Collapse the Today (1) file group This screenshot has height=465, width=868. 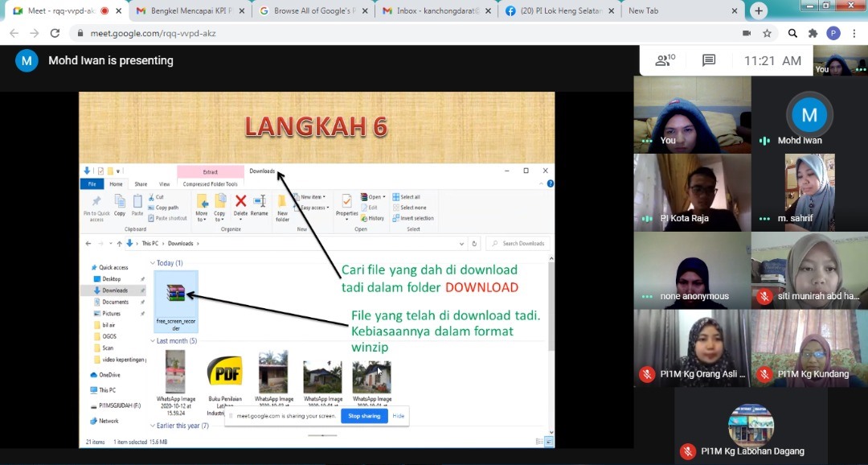click(152, 263)
